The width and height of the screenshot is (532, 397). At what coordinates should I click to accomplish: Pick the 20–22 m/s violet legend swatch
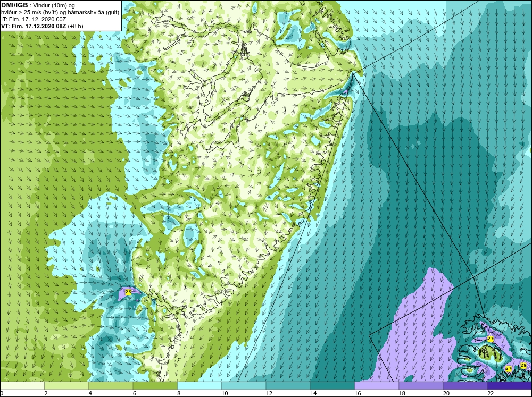(x=465, y=385)
